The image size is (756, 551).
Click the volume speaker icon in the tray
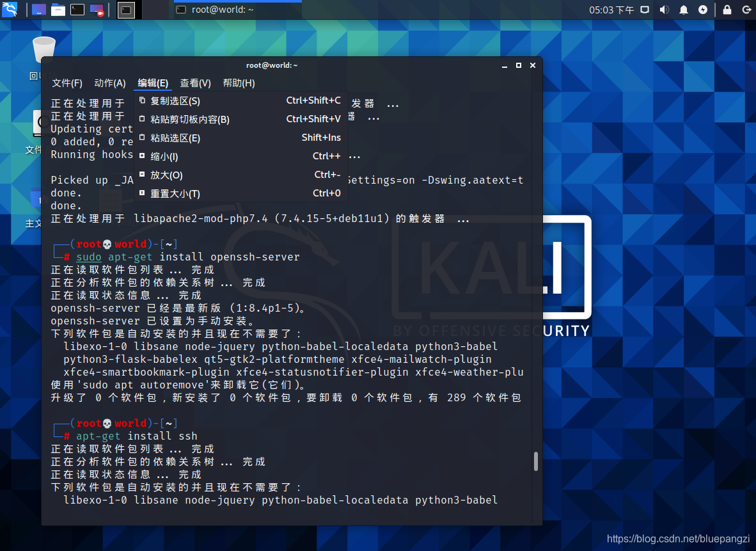pyautogui.click(x=666, y=10)
